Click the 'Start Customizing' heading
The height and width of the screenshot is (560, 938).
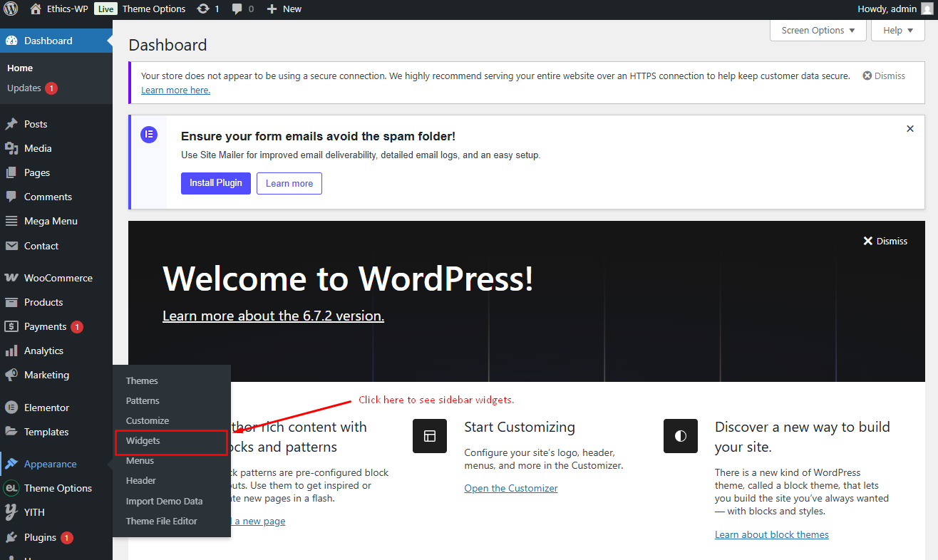coord(520,427)
